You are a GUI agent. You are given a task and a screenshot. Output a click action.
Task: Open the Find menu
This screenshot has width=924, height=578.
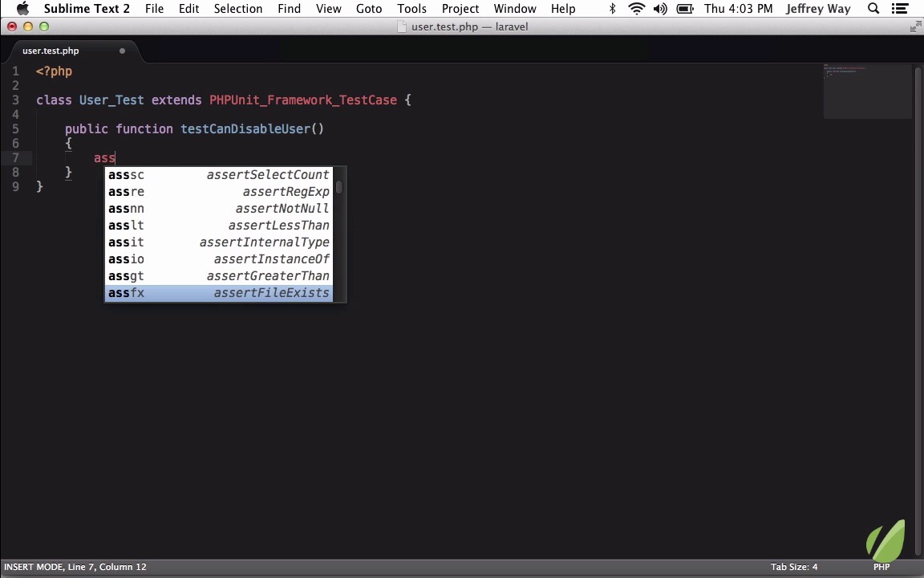click(289, 9)
